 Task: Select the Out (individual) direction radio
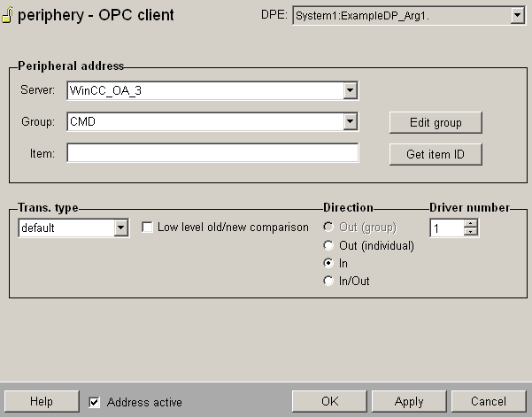(329, 245)
